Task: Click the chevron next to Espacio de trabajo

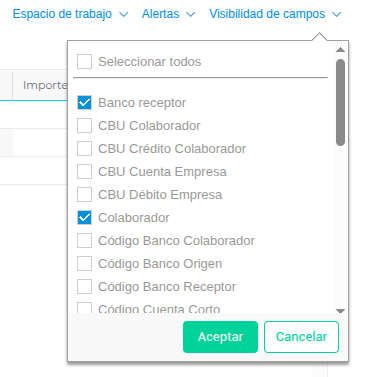Action: click(124, 15)
